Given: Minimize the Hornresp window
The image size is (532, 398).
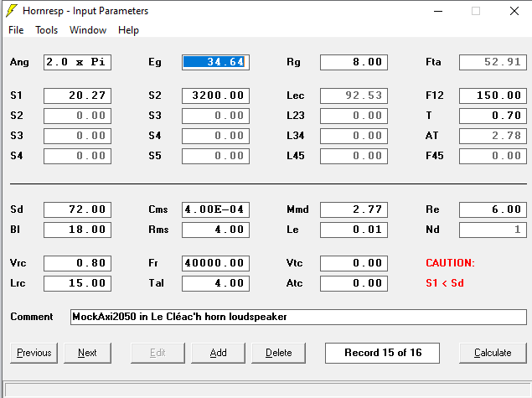Looking at the screenshot, I should [x=438, y=11].
